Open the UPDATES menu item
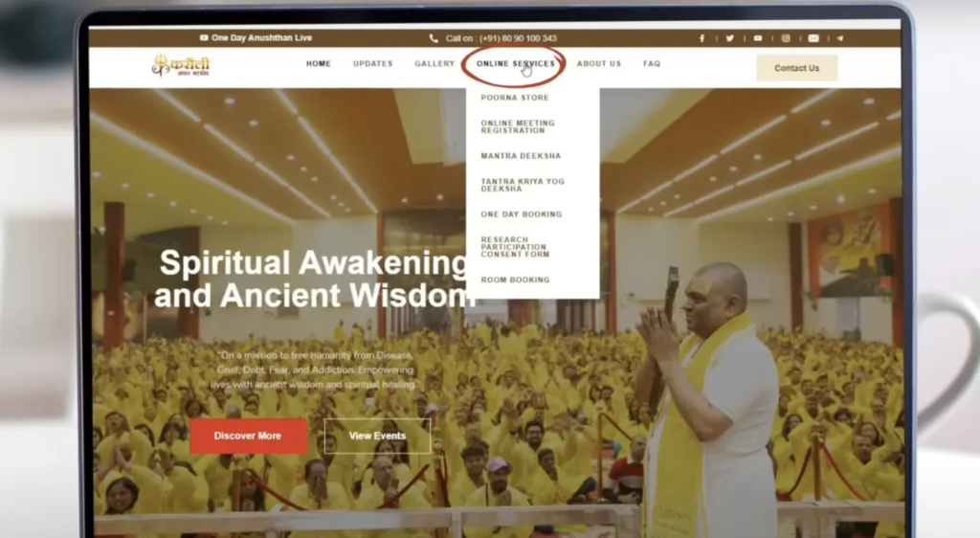The image size is (980, 538). [x=372, y=64]
